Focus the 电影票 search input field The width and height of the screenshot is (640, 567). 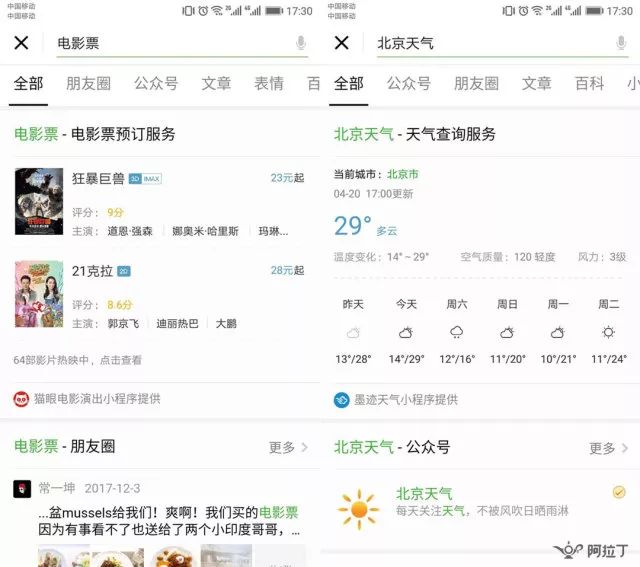click(x=176, y=43)
